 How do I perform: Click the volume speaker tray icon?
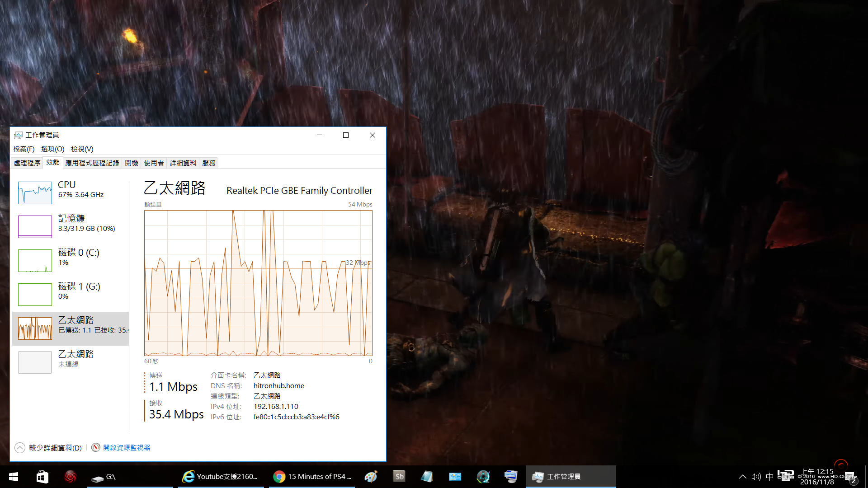click(756, 477)
